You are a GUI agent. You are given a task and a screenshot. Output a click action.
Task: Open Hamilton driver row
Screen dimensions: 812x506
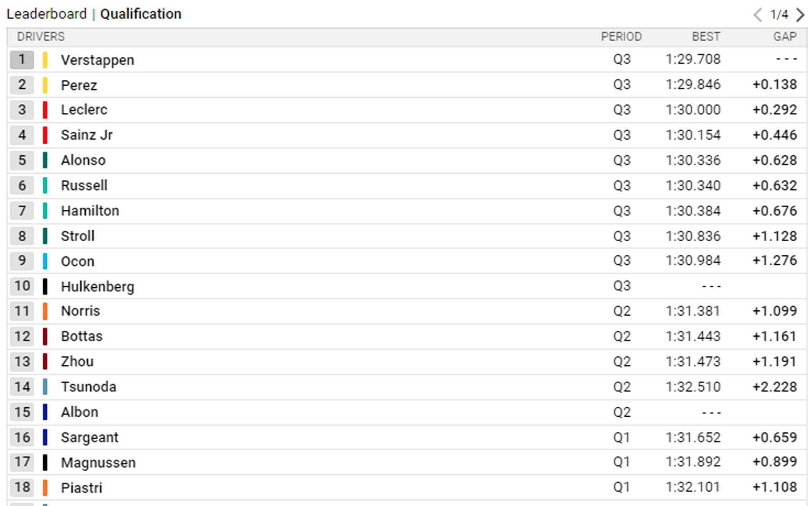[407, 211]
